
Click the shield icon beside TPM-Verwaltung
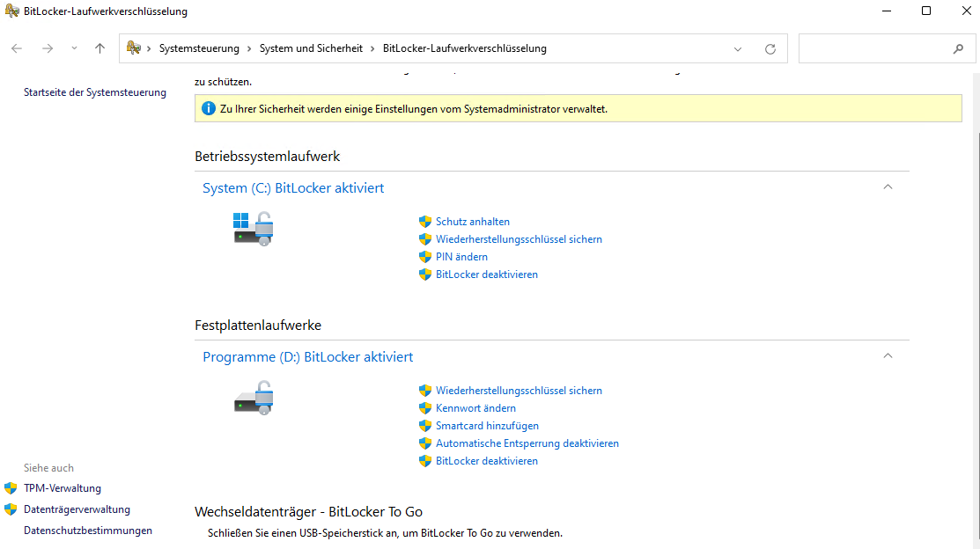pyautogui.click(x=11, y=487)
